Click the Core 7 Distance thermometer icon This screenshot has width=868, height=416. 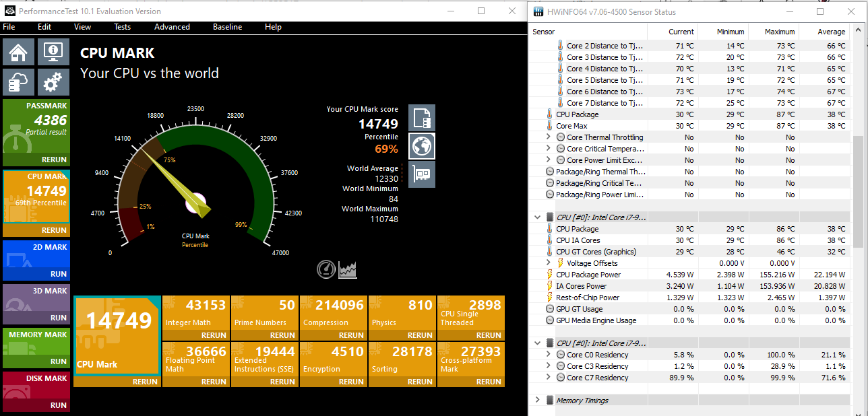561,103
